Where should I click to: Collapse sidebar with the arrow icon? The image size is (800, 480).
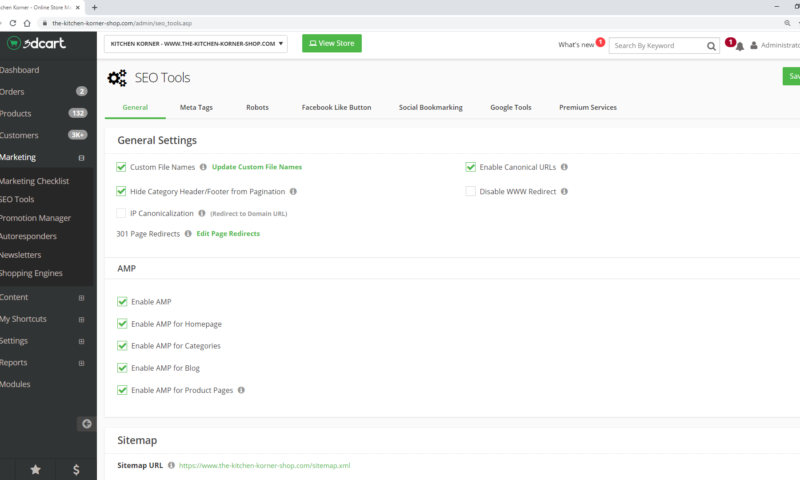86,423
